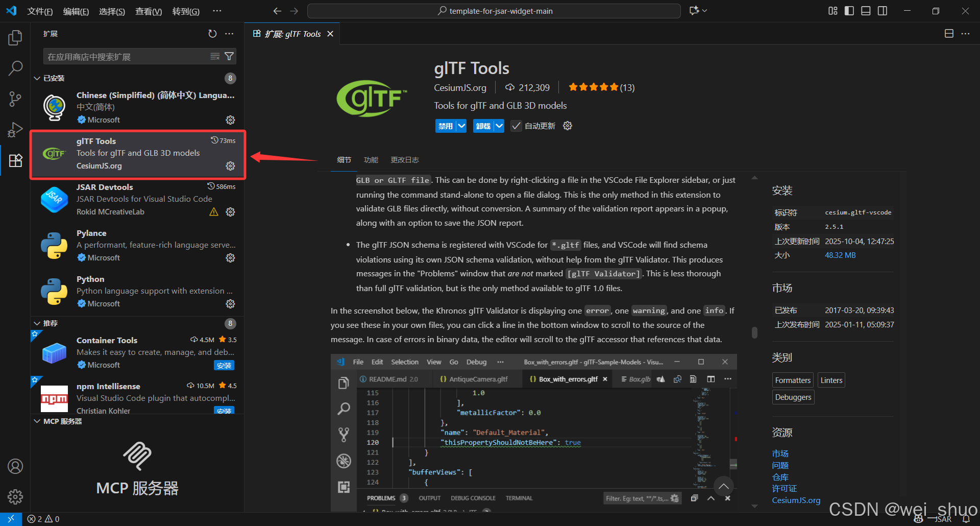Open the File menu
The height and width of the screenshot is (526, 980).
coord(40,11)
